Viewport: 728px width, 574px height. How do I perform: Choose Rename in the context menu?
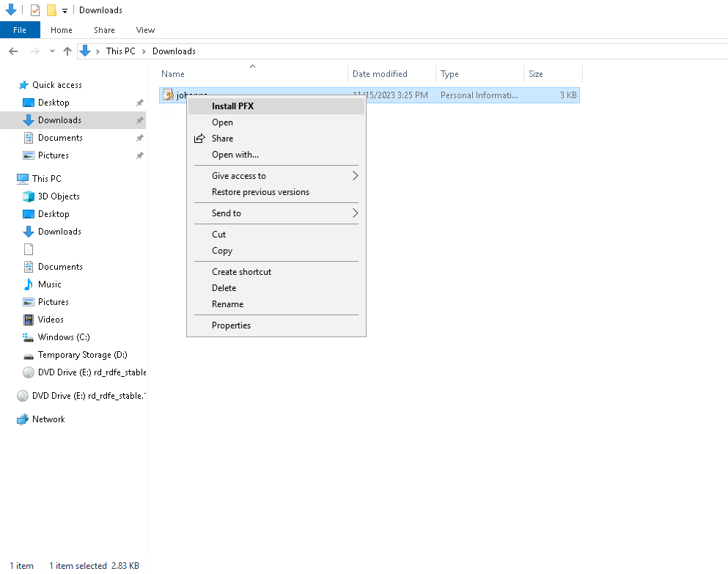pyautogui.click(x=227, y=304)
